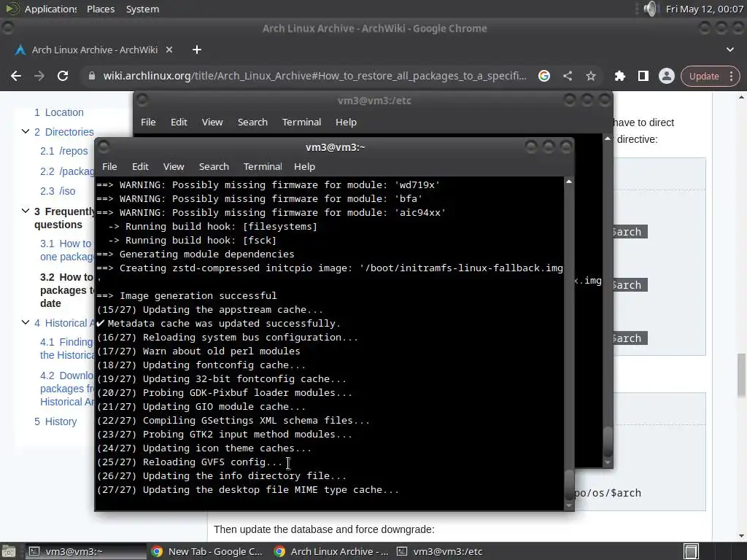Image resolution: width=747 pixels, height=560 pixels.
Task: Open the Places menu
Action: click(x=101, y=9)
